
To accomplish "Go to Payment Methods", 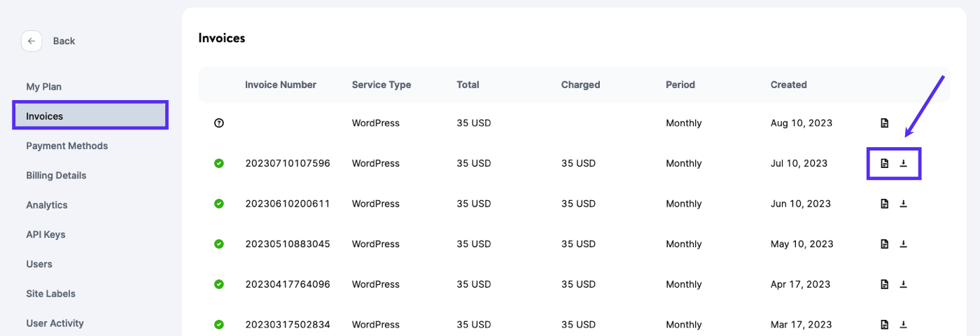I will [67, 146].
